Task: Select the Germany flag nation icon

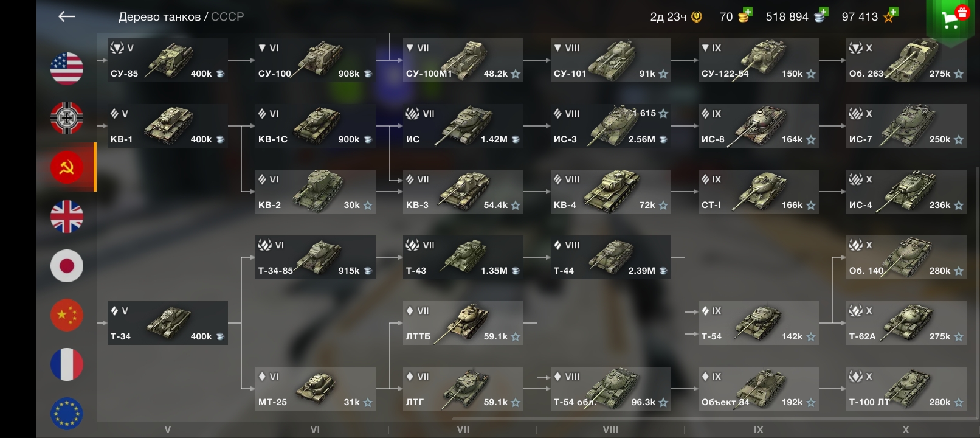Action: pyautogui.click(x=67, y=117)
